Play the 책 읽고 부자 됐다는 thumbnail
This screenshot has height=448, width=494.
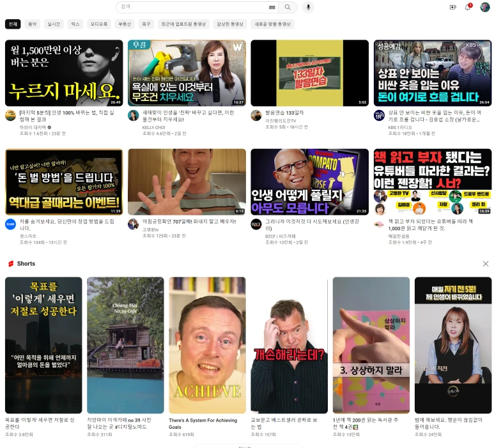point(433,182)
